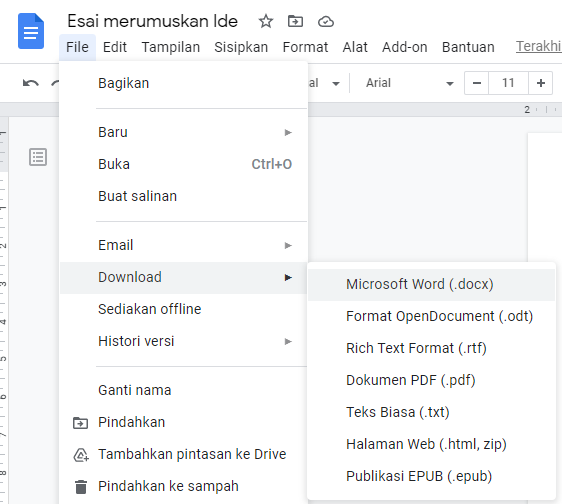Decrease font size with minus button

click(476, 83)
